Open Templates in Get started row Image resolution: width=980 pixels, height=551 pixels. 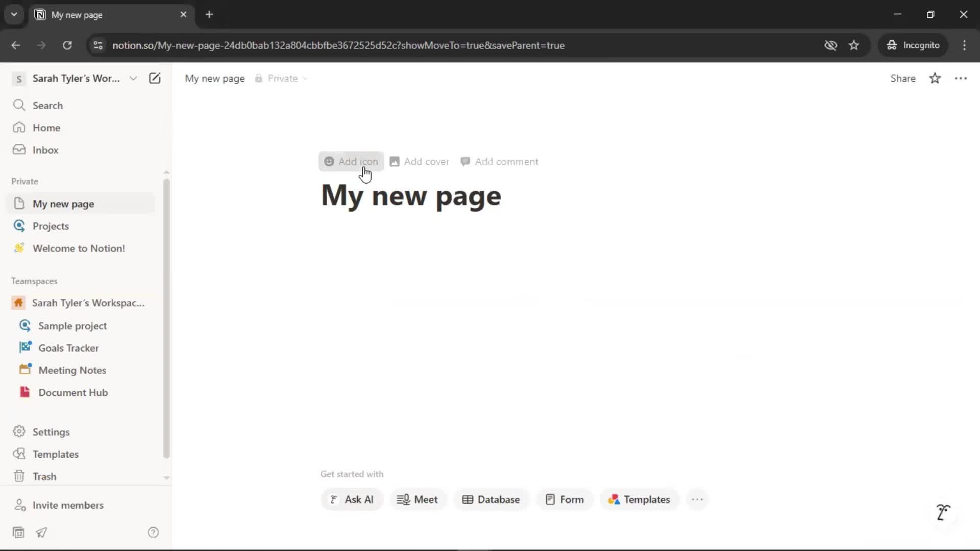point(639,499)
